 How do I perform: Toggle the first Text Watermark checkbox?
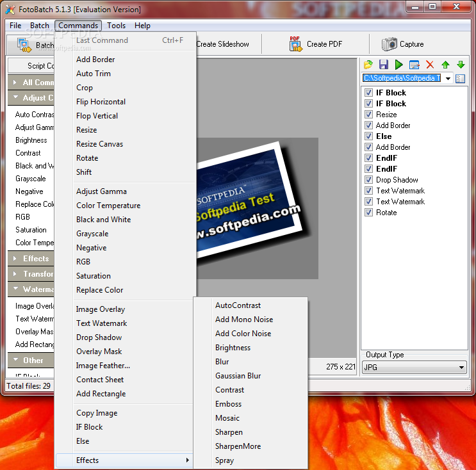pyautogui.click(x=368, y=191)
